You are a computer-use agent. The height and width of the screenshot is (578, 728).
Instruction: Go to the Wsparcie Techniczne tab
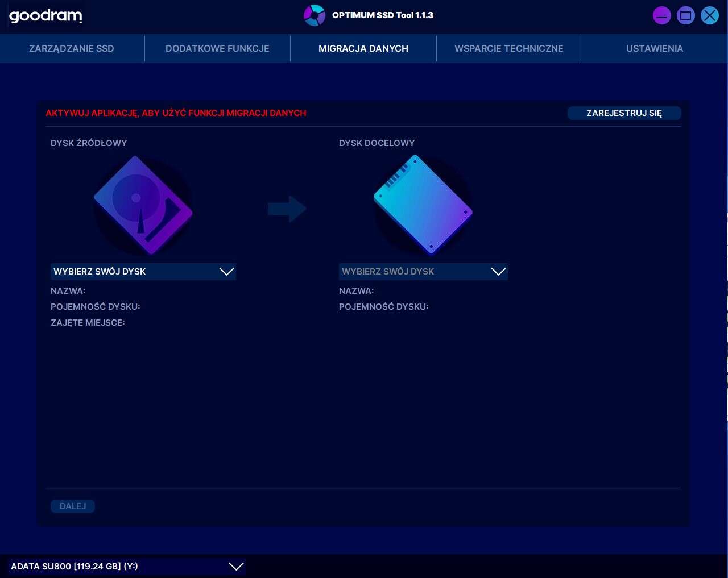click(509, 48)
